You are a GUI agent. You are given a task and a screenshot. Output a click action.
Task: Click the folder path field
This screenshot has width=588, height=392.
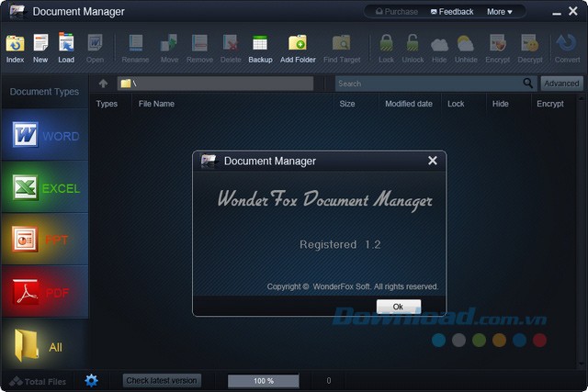215,84
